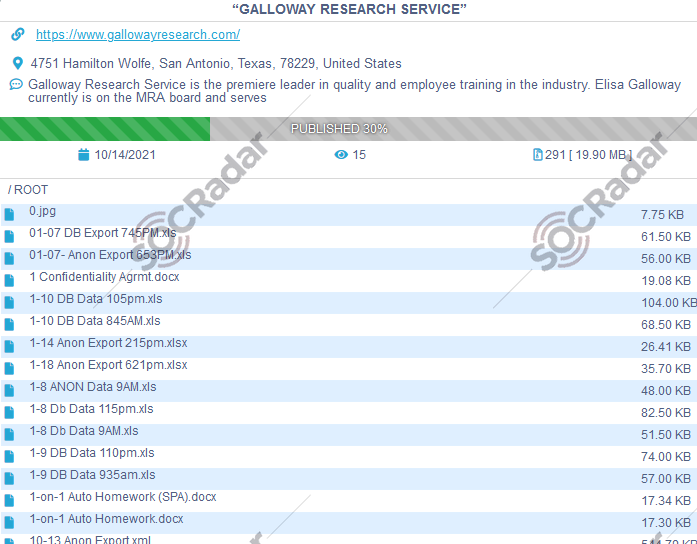The image size is (697, 544).
Task: Select file name 1-9 DB Data 110pm.xls
Action: pos(92,453)
